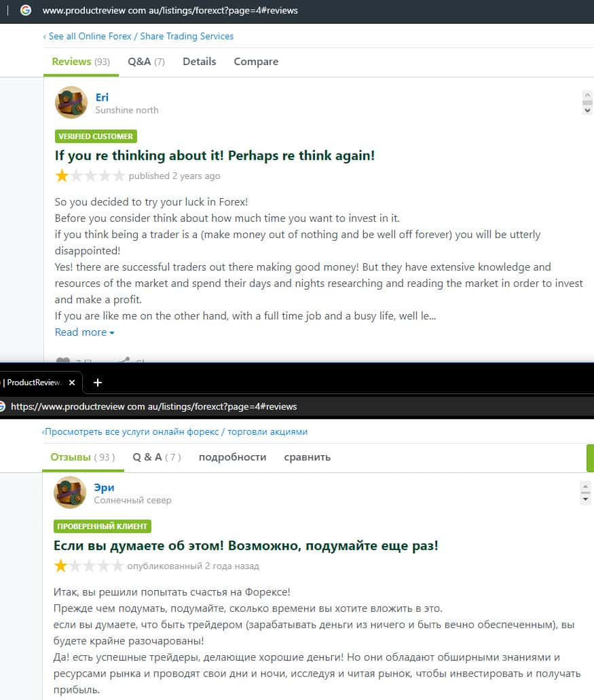Open See all Online Forex services link
Viewport: 594px width, 700px height.
point(138,36)
